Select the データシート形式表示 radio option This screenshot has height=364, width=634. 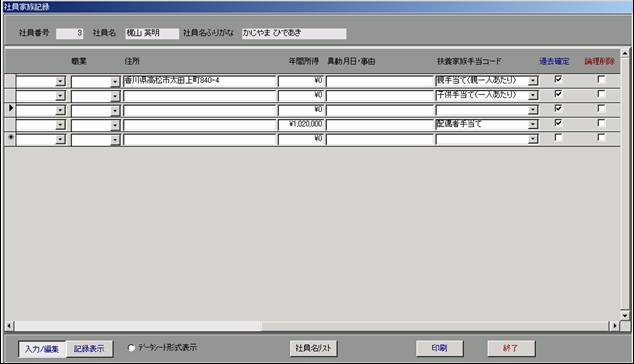pos(131,348)
